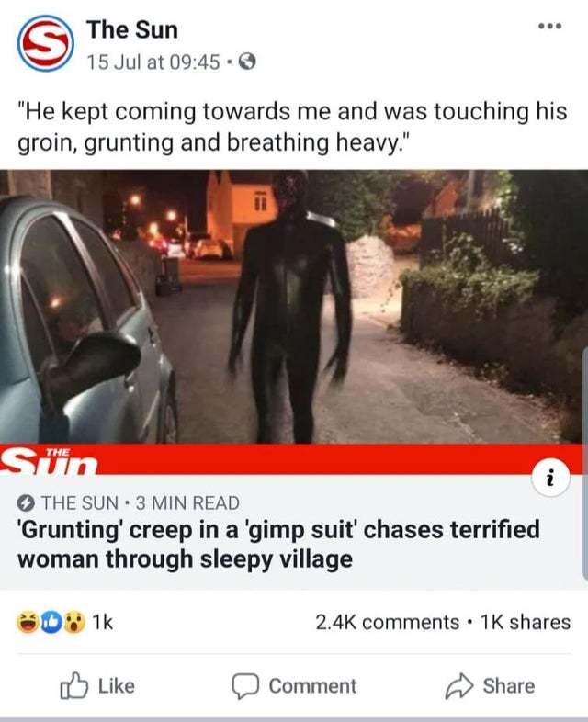The height and width of the screenshot is (722, 588).
Task: Click the lightning bolt instant article icon
Action: coord(26,503)
